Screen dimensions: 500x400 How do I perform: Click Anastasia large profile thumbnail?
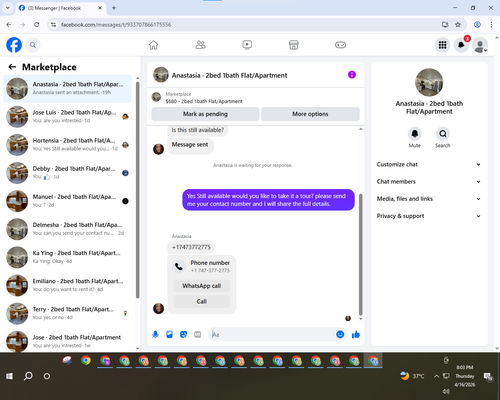(429, 82)
